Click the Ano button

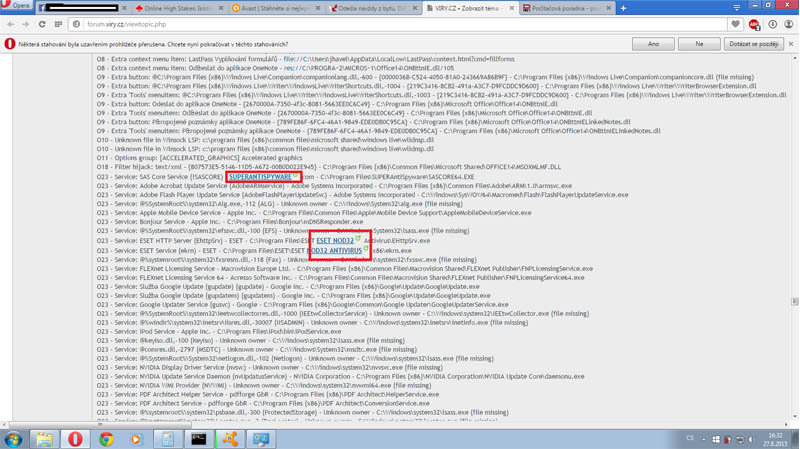click(653, 44)
